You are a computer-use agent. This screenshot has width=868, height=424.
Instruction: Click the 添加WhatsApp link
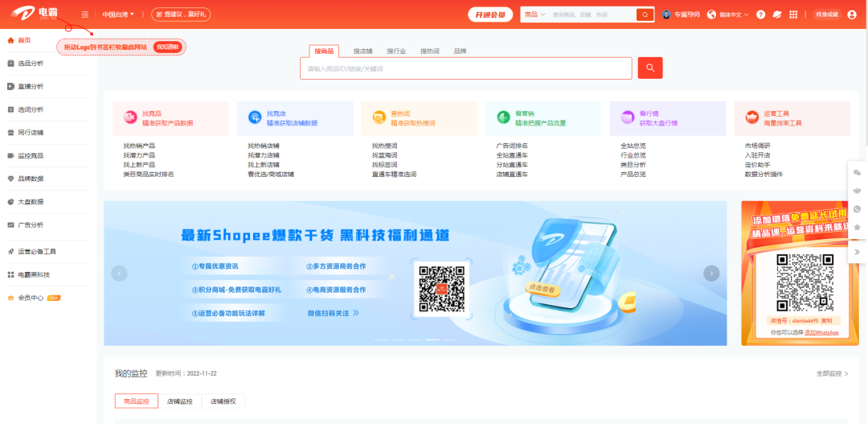pos(821,332)
